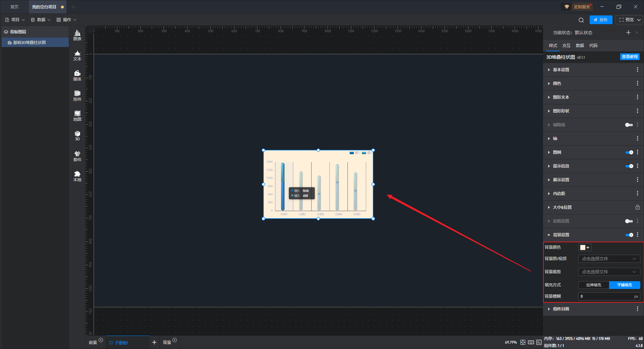Open the 数据 menu
Image resolution: width=644 pixels, height=349 pixels.
41,20
